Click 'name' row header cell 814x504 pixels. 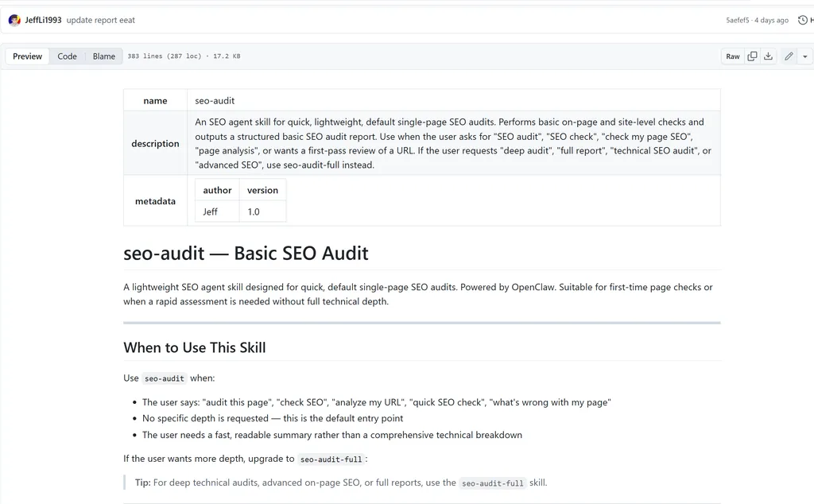(x=155, y=100)
